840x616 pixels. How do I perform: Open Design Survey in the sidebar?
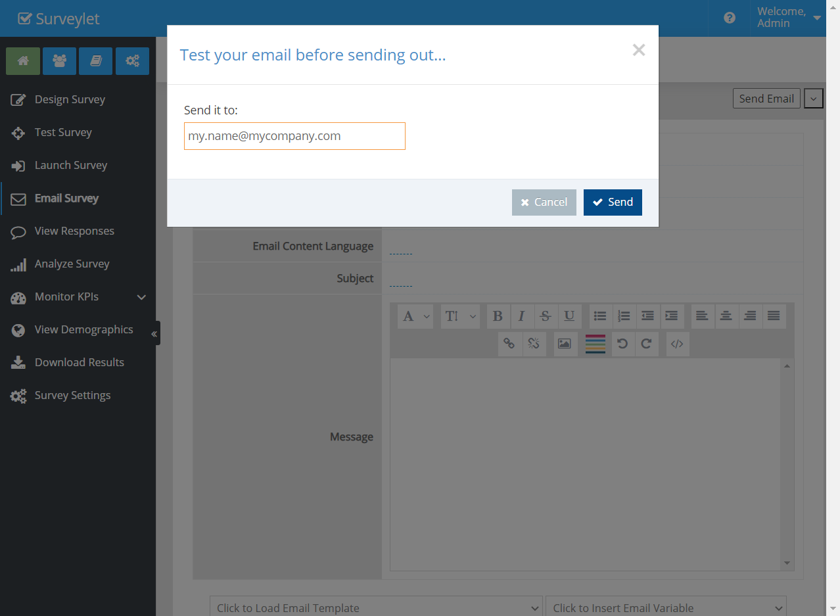coord(70,99)
